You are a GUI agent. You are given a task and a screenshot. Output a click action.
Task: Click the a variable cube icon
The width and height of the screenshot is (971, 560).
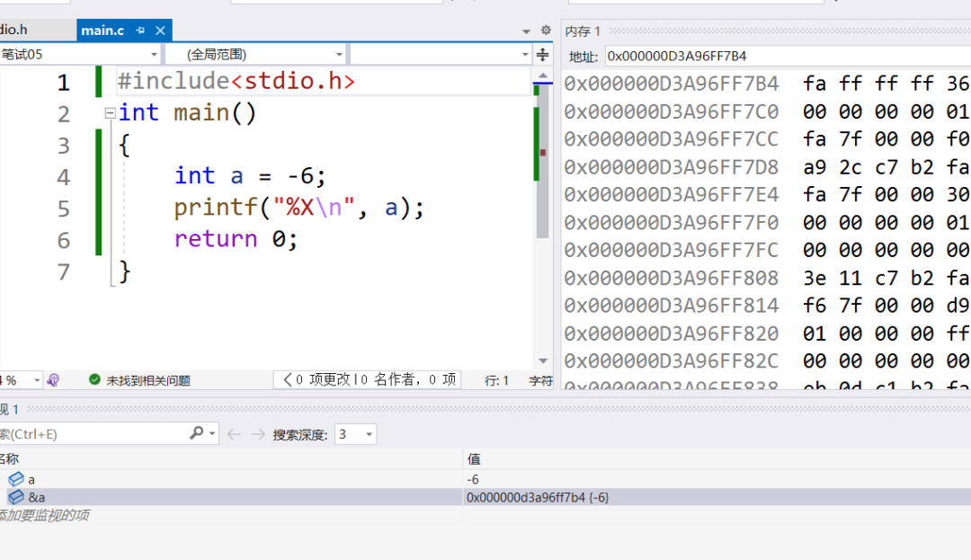pyautogui.click(x=16, y=479)
